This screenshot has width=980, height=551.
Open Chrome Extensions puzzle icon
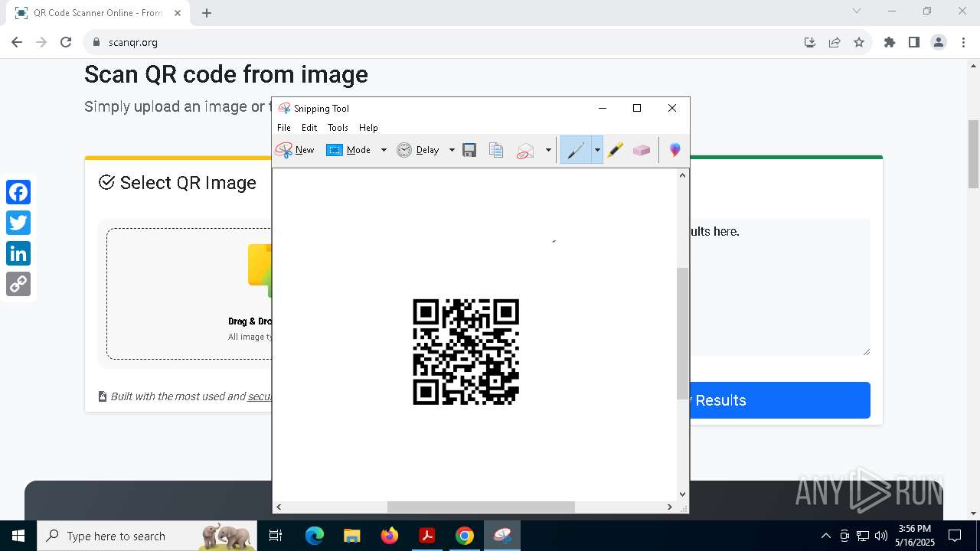coord(890,42)
